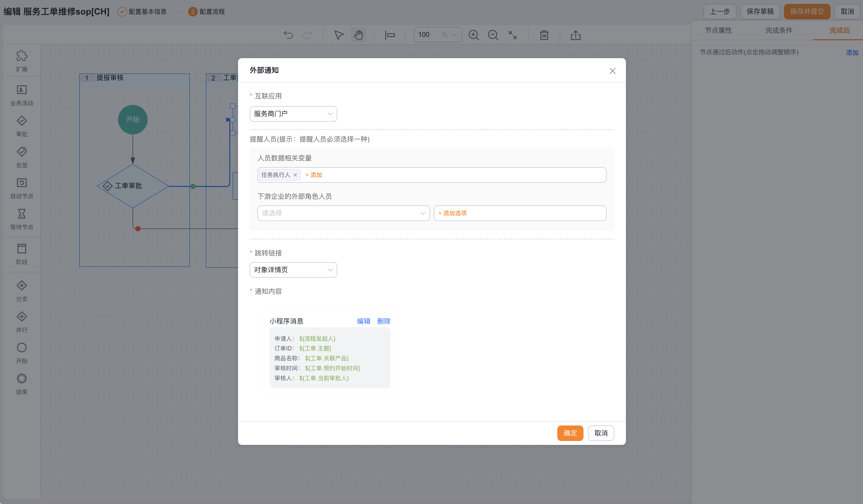Click the top-right 取消 button
Image resolution: width=863 pixels, height=504 pixels.
847,12
